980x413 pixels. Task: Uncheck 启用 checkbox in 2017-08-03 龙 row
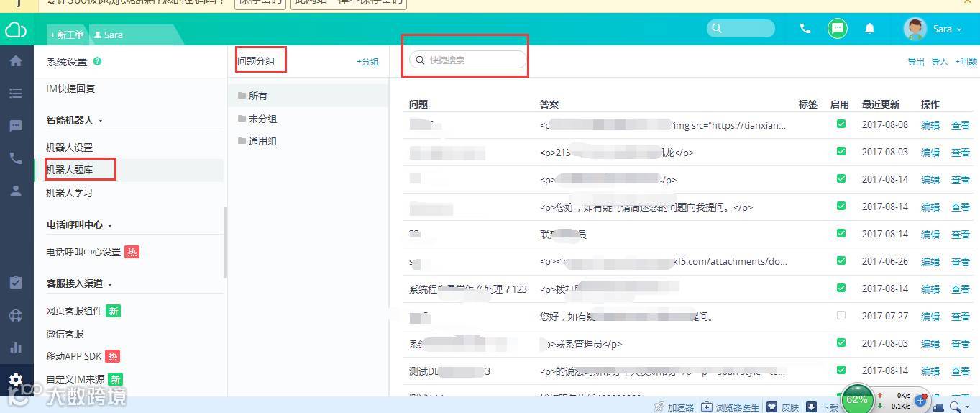click(841, 152)
